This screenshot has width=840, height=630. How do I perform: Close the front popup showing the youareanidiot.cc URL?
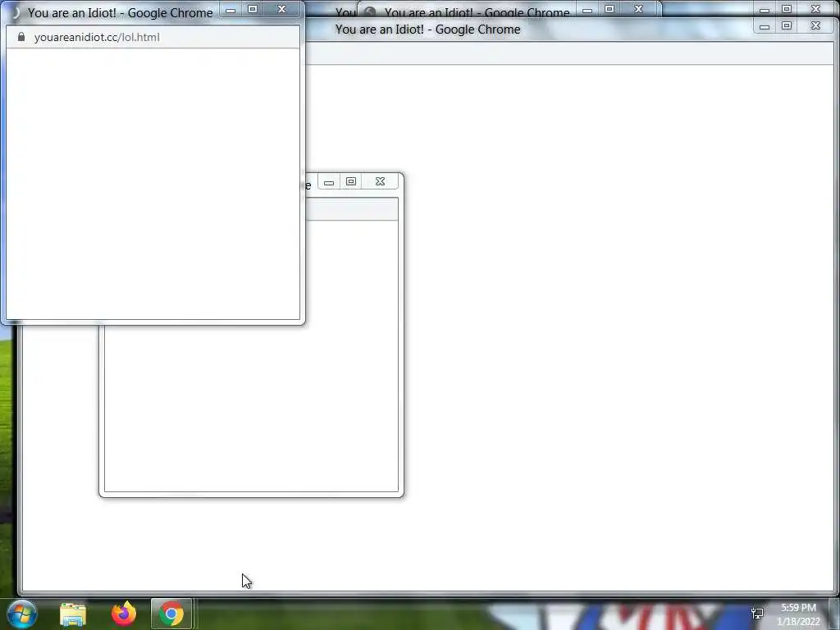click(x=282, y=9)
